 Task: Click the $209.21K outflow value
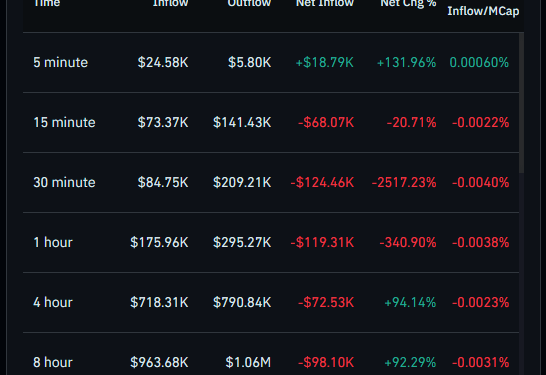[x=242, y=182]
